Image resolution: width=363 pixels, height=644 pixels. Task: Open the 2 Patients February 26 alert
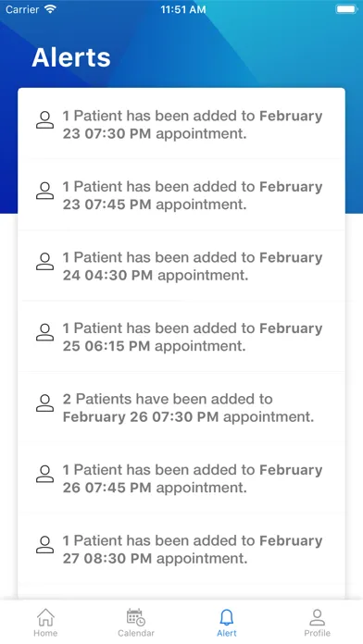[181, 407]
